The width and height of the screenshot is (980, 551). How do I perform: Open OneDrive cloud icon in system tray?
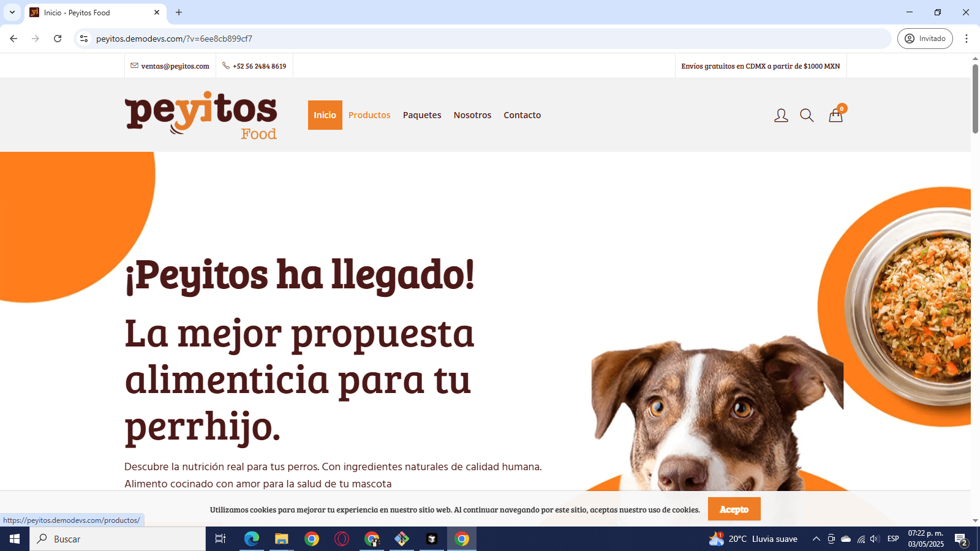point(846,539)
